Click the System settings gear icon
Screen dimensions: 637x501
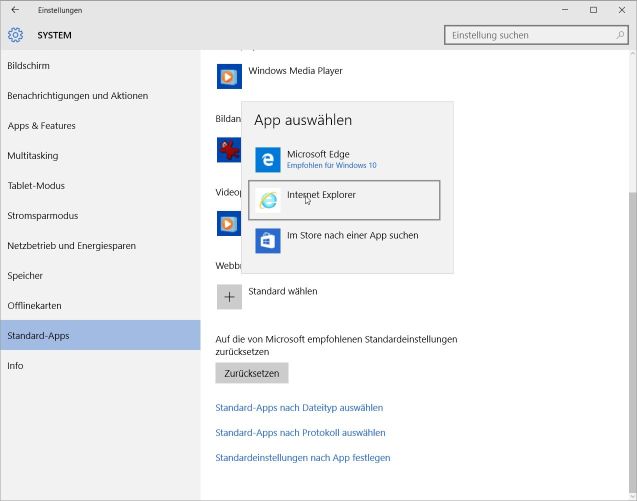[x=15, y=35]
